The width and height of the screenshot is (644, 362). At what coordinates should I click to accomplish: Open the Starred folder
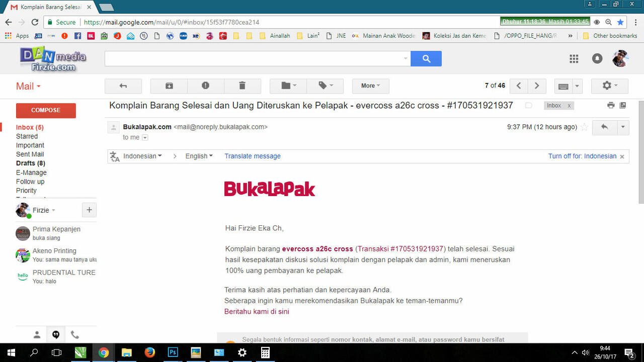27,136
